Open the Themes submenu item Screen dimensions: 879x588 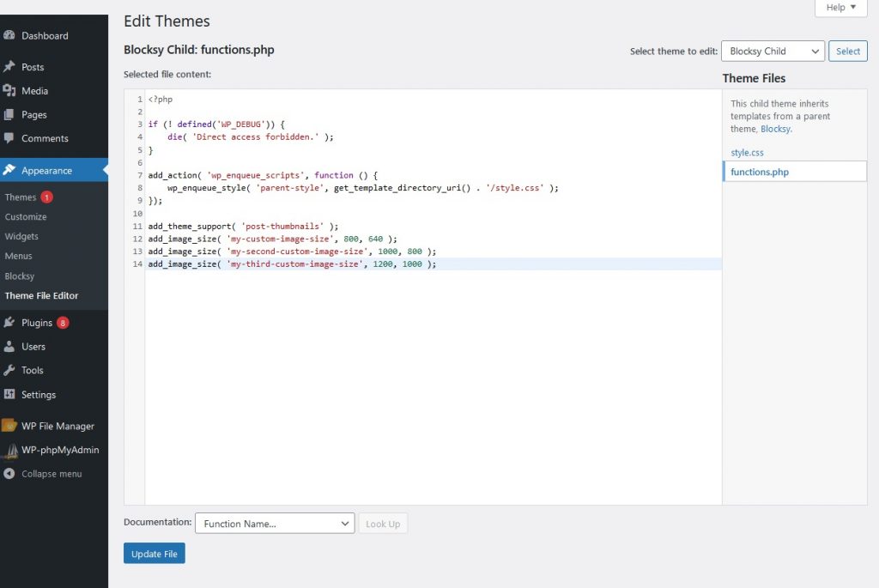pos(21,197)
